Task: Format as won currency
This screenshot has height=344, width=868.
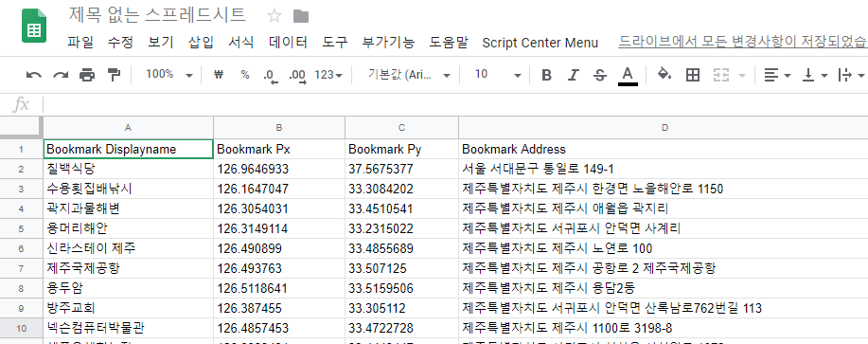Action: coord(218,75)
